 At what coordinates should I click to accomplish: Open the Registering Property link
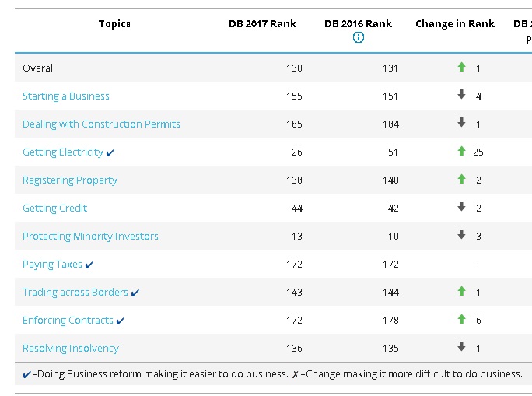pos(70,180)
